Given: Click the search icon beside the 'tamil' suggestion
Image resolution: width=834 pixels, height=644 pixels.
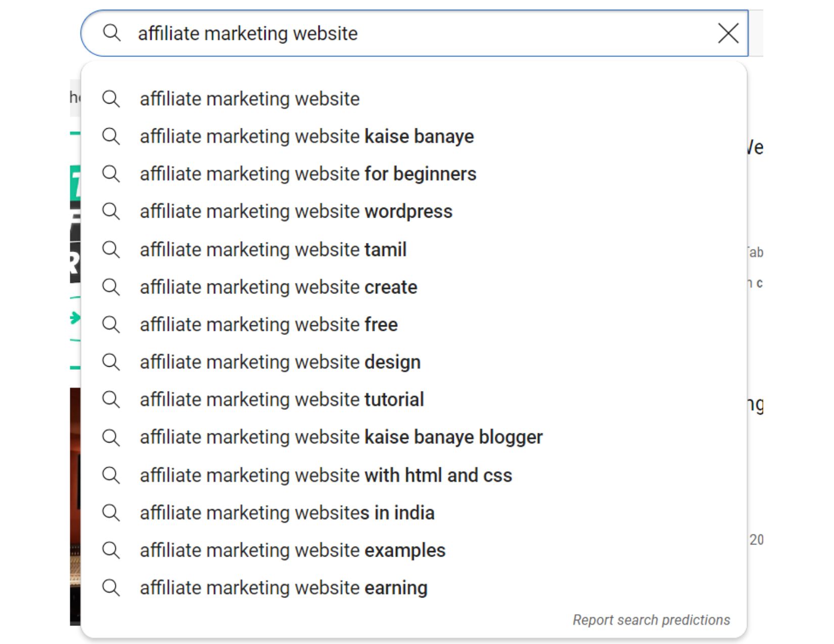Looking at the screenshot, I should pos(111,249).
